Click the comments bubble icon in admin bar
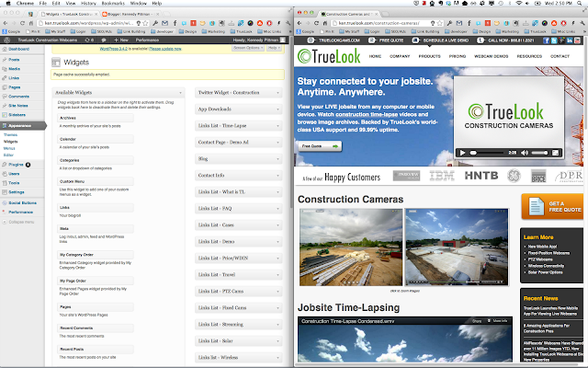588x368 pixels. pos(104,40)
